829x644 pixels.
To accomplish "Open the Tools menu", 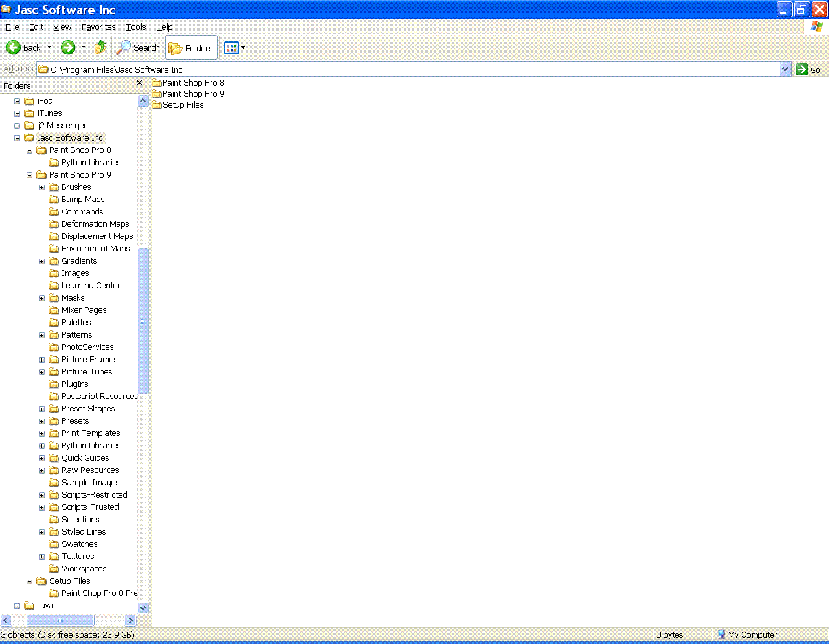I will (136, 27).
